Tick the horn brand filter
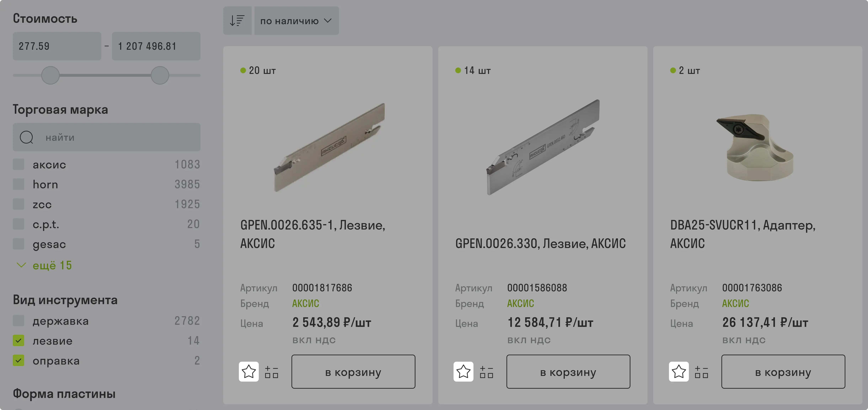 [x=18, y=184]
